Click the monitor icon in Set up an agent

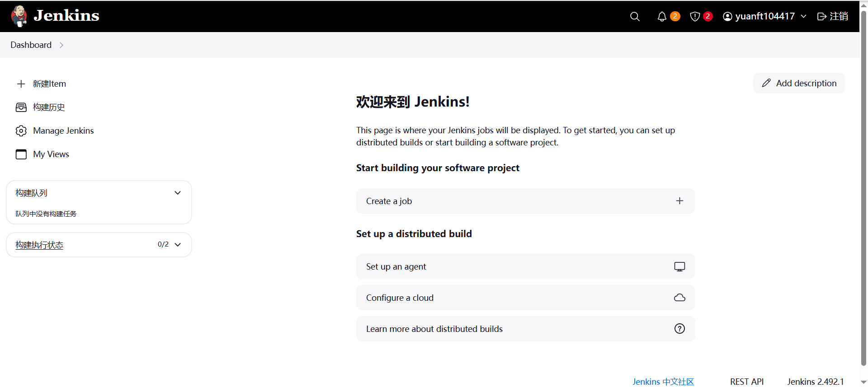point(679,266)
